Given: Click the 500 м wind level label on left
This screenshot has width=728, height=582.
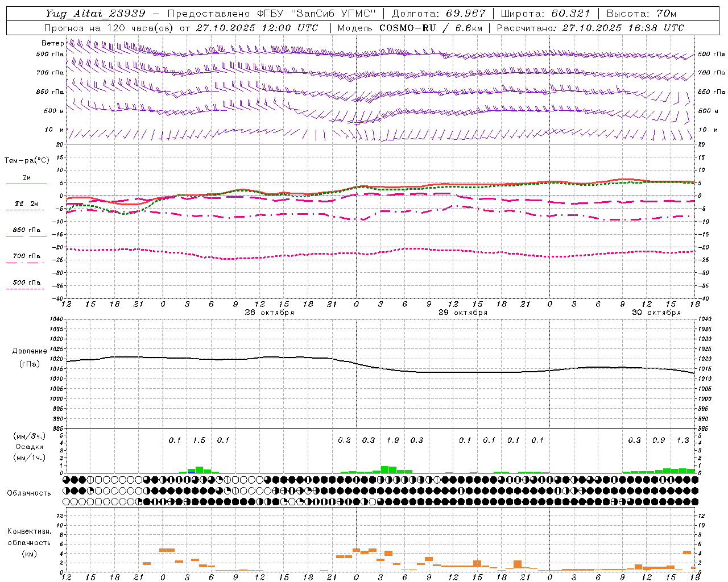Looking at the screenshot, I should [x=55, y=111].
